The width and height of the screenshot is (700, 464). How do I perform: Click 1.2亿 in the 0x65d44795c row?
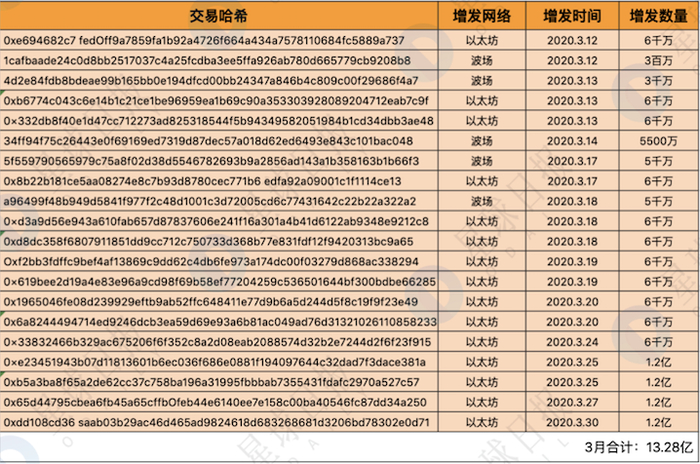click(x=658, y=402)
